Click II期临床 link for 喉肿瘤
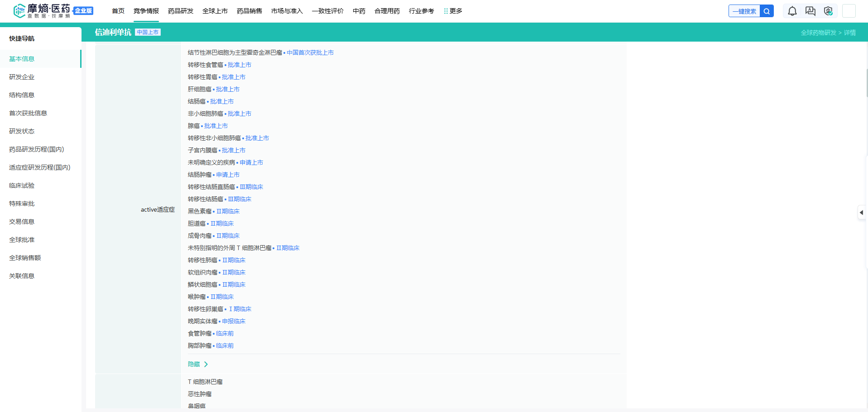The height and width of the screenshot is (412, 868). [222, 297]
